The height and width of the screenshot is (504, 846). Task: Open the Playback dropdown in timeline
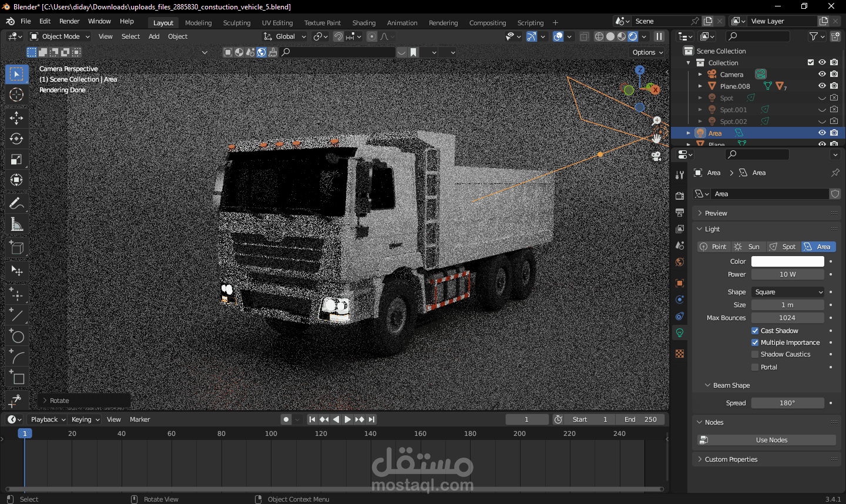(x=48, y=419)
